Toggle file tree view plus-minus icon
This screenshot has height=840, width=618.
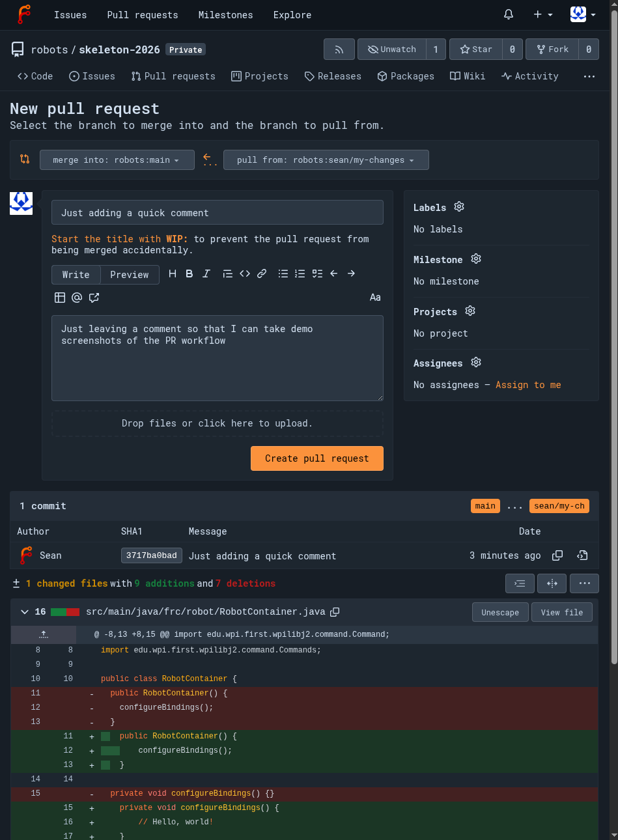tap(16, 583)
